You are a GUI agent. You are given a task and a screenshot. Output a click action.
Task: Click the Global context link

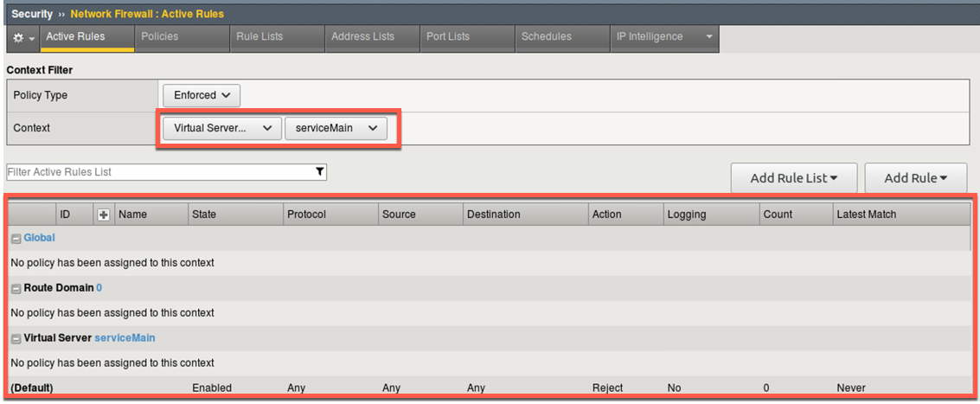[x=40, y=238]
